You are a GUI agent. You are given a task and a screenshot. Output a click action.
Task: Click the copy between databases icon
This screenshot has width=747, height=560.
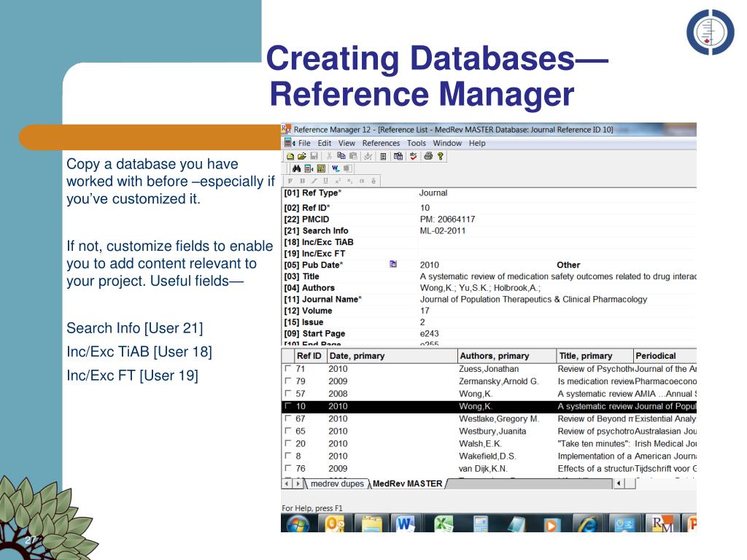(398, 156)
